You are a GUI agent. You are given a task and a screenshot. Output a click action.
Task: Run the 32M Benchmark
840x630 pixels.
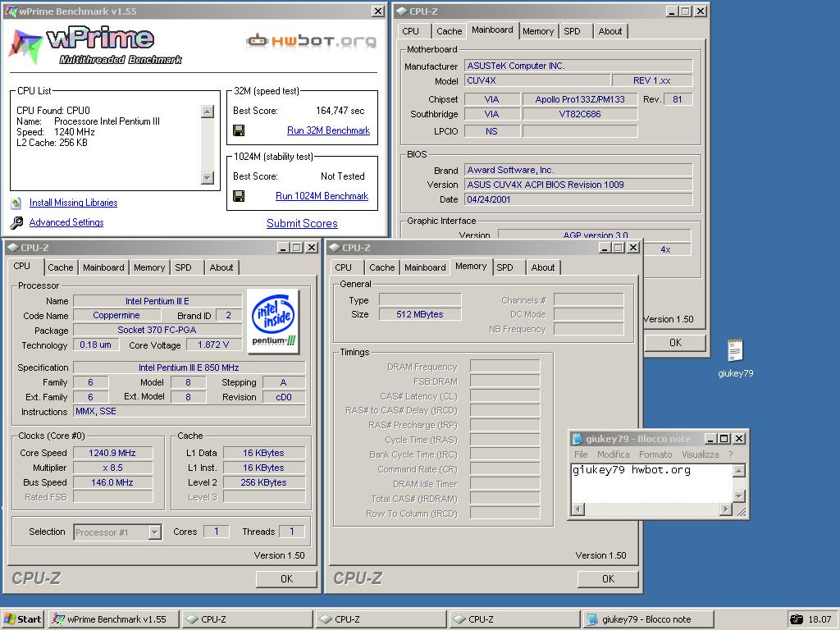click(328, 130)
